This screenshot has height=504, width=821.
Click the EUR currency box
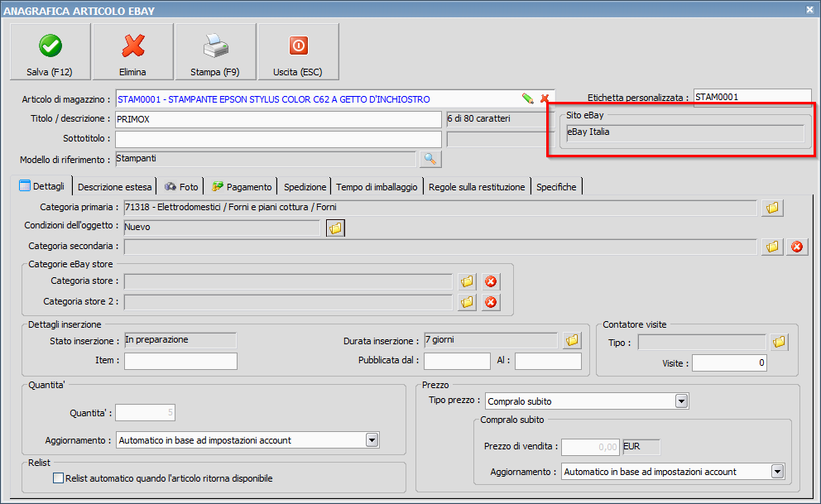(641, 447)
